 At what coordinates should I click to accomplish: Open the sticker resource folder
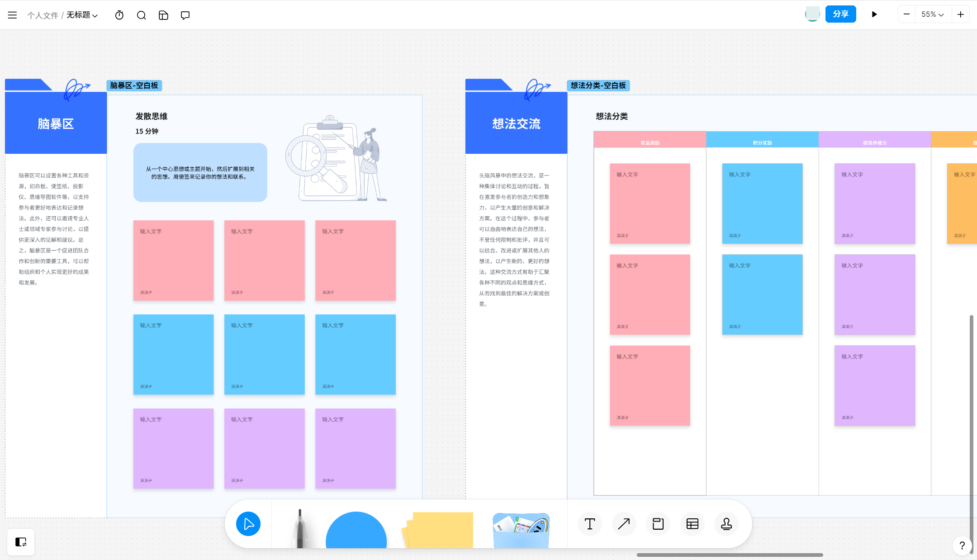click(521, 530)
